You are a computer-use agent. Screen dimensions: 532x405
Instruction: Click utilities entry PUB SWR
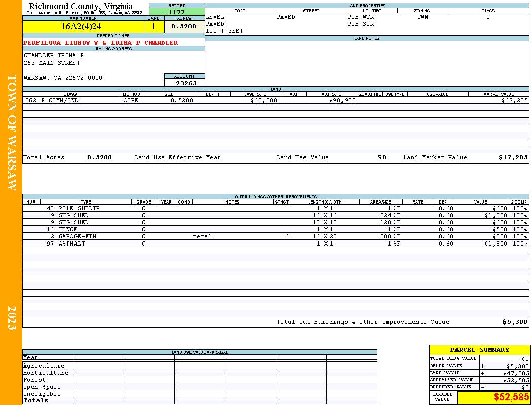click(x=361, y=24)
